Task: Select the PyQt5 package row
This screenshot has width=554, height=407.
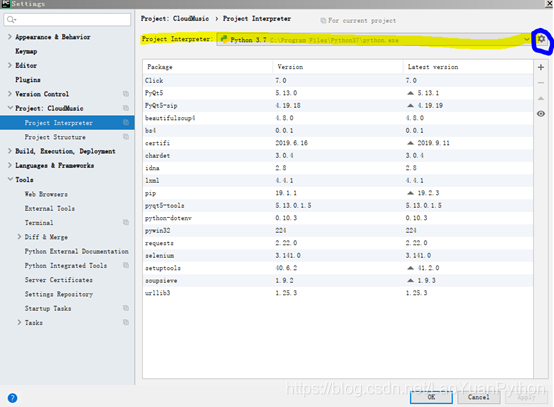Action: point(338,93)
